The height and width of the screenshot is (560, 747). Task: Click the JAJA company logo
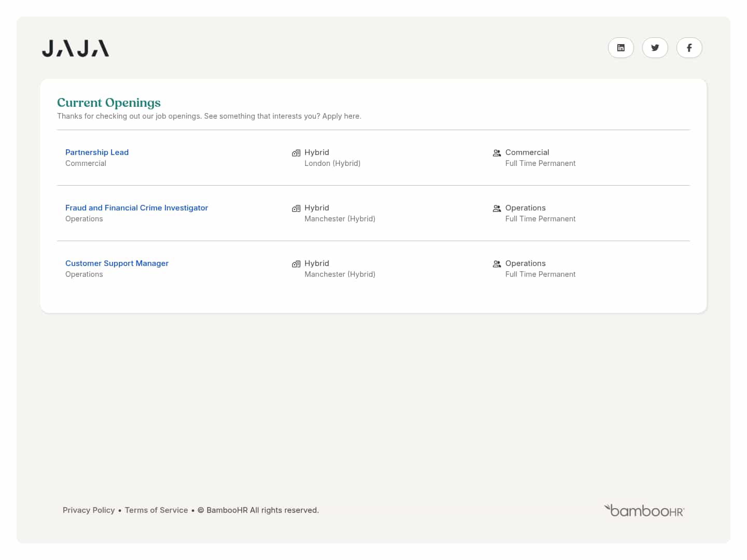75,48
